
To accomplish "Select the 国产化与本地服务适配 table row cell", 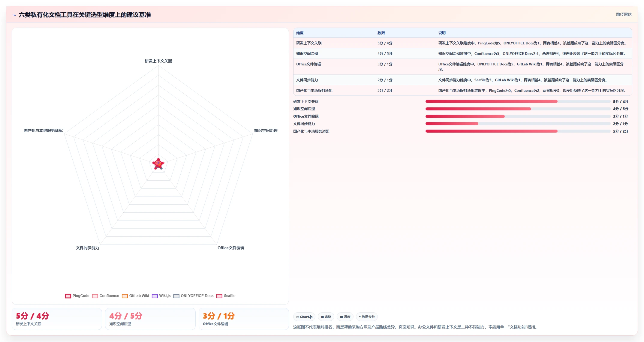I will coord(314,91).
